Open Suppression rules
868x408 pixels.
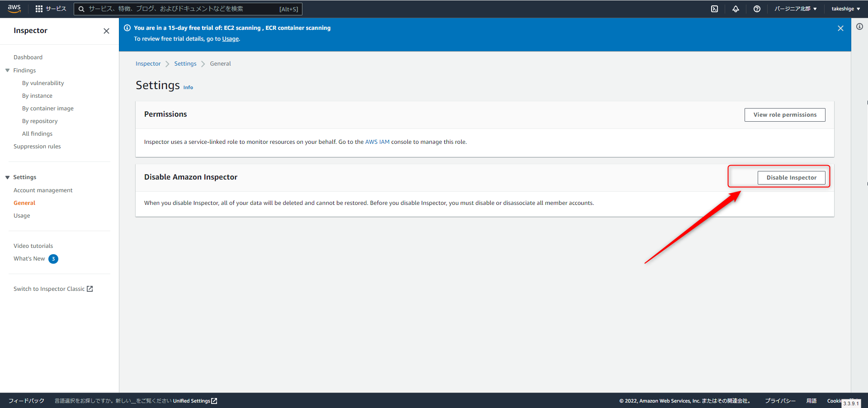click(37, 146)
